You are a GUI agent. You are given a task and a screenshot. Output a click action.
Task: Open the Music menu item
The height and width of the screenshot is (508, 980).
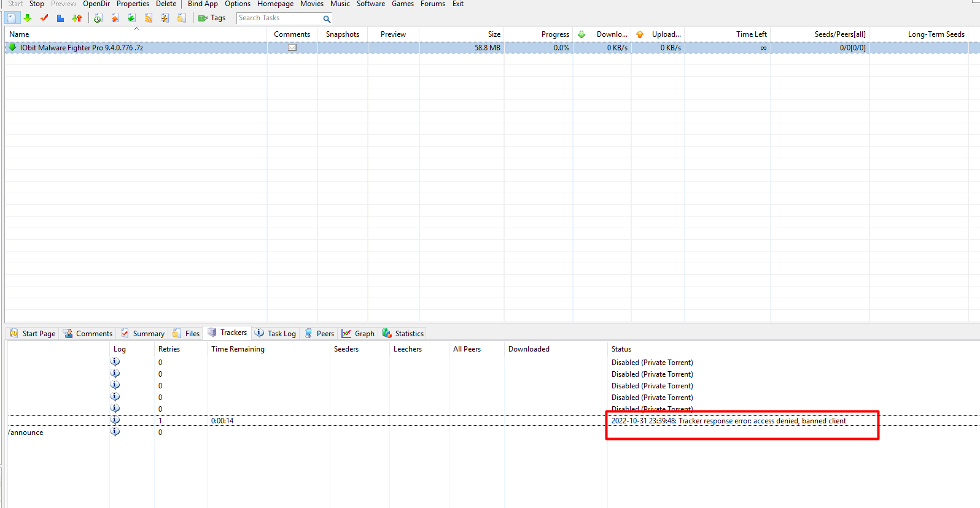tap(340, 4)
